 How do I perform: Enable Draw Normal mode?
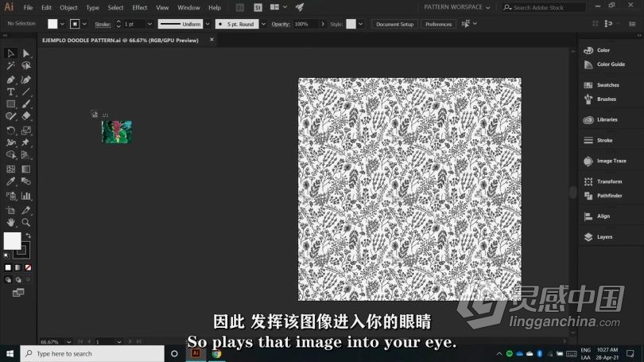8,280
